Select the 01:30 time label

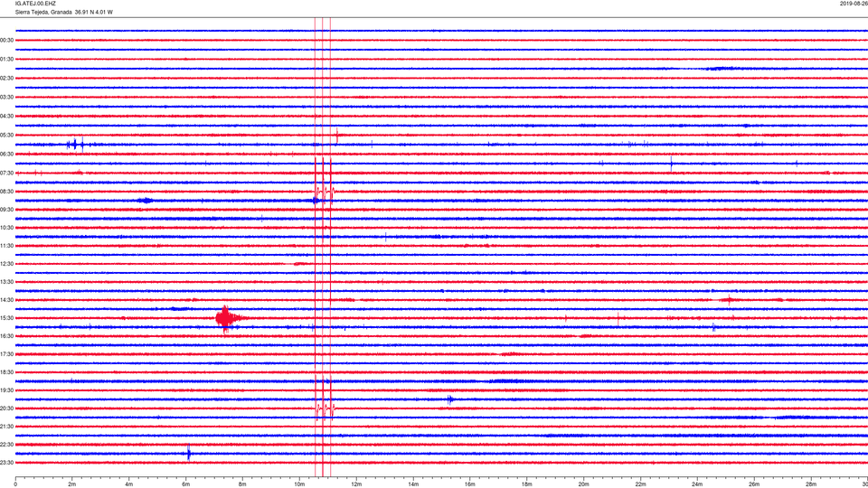point(6,60)
